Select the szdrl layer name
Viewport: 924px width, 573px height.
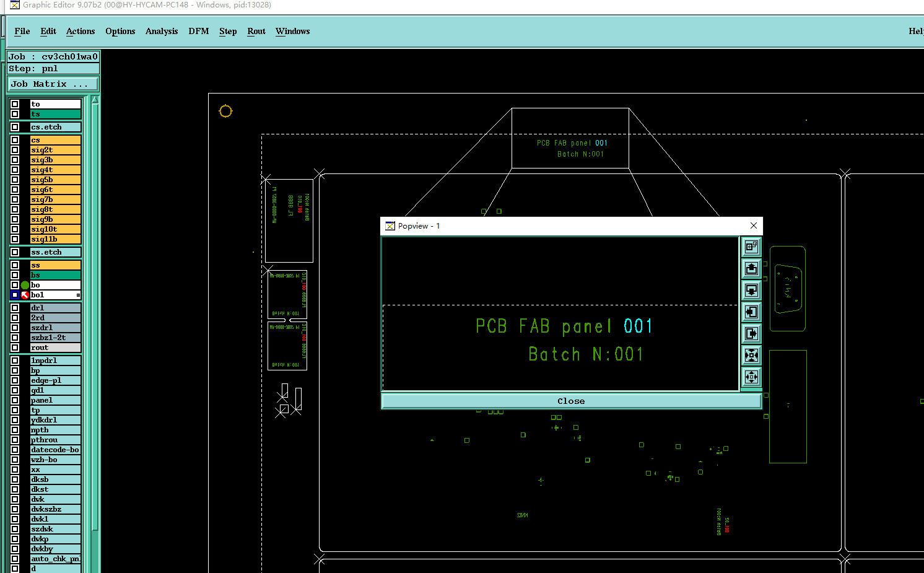[56, 328]
